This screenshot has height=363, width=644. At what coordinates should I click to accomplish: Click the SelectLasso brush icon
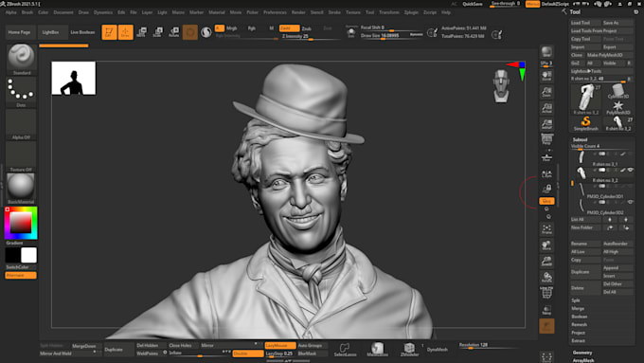click(345, 350)
